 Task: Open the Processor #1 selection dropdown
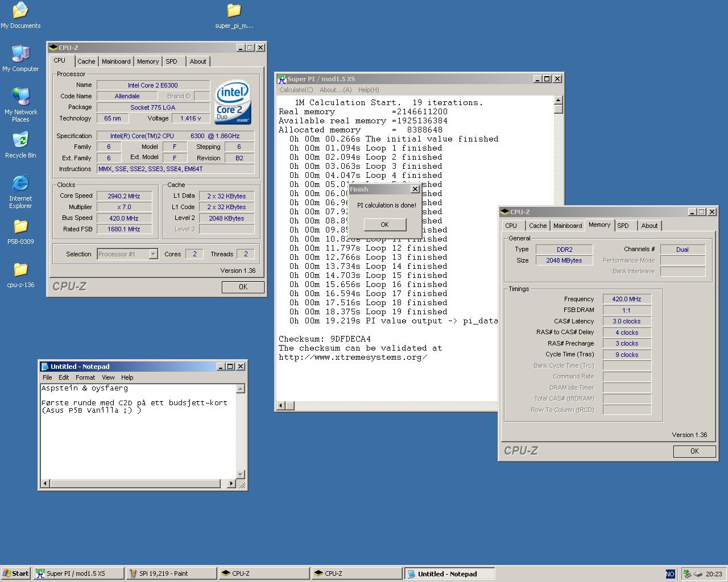click(x=127, y=254)
